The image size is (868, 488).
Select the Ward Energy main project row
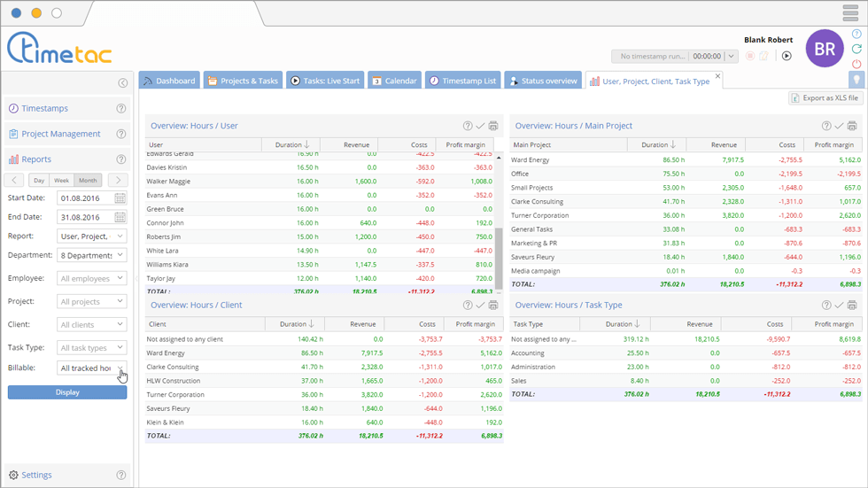point(686,160)
